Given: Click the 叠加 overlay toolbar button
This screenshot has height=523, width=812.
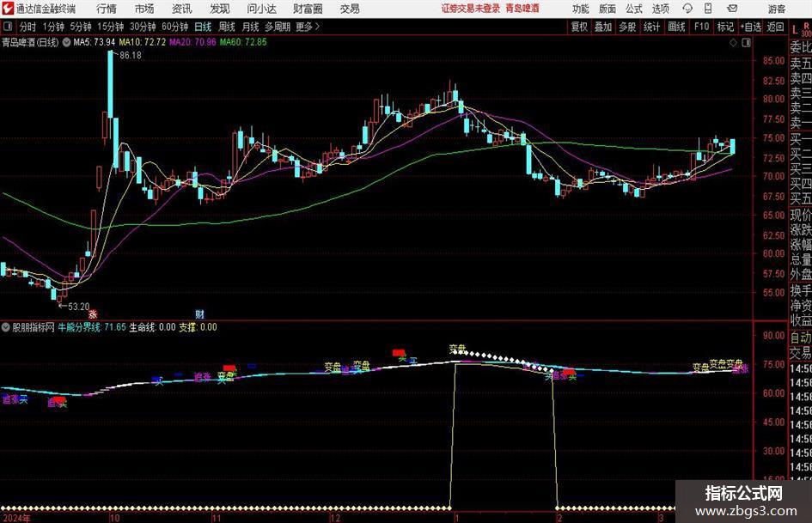Looking at the screenshot, I should [603, 27].
